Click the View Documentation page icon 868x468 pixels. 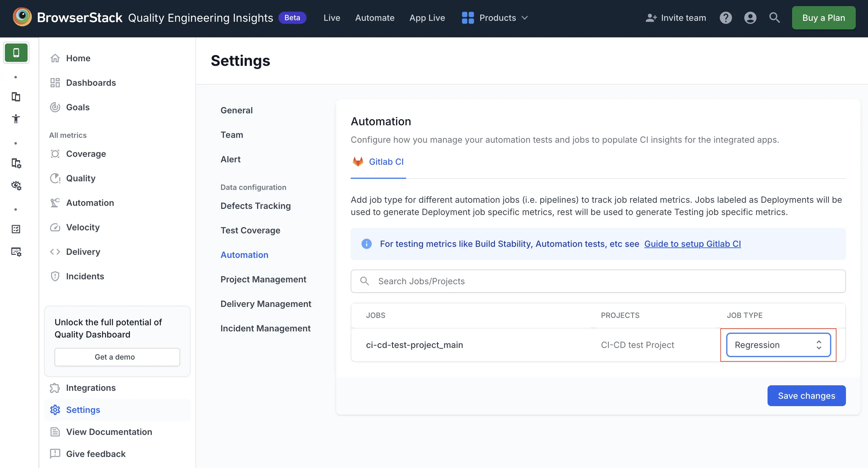coord(55,432)
